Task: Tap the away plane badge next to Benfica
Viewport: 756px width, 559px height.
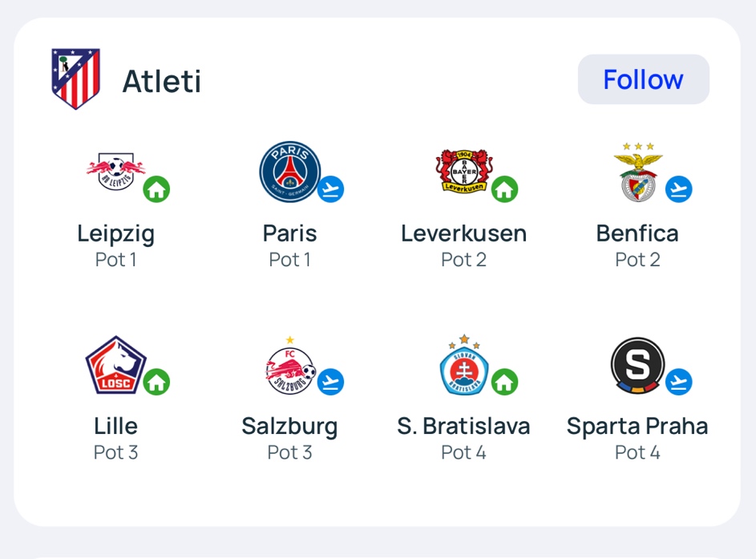Action: tap(679, 189)
